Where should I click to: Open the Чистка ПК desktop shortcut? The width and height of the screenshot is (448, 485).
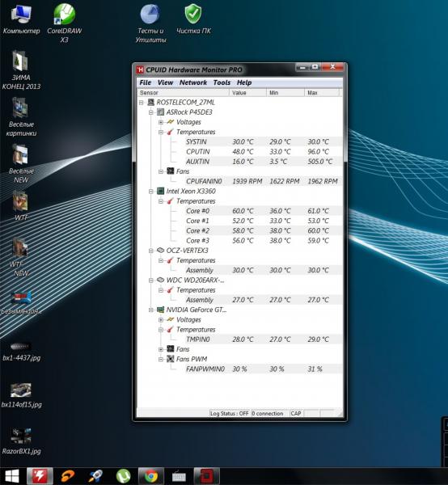193,19
